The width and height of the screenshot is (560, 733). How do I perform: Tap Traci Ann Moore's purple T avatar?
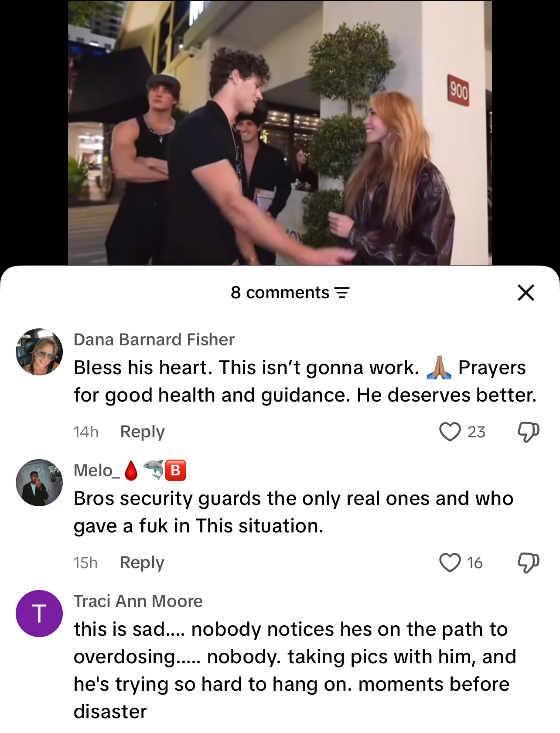(39, 614)
